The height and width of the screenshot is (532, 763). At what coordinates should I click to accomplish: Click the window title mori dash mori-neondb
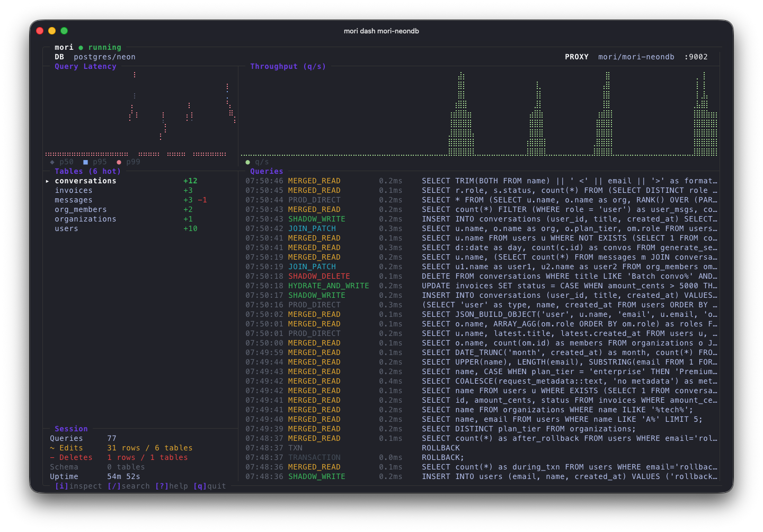coord(381,31)
